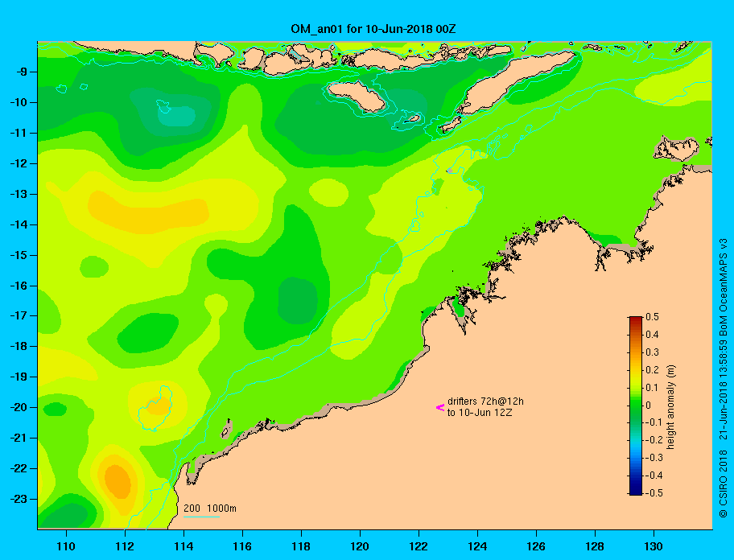Click the -19 latitude axis label
This screenshot has width=734, height=560.
point(18,377)
